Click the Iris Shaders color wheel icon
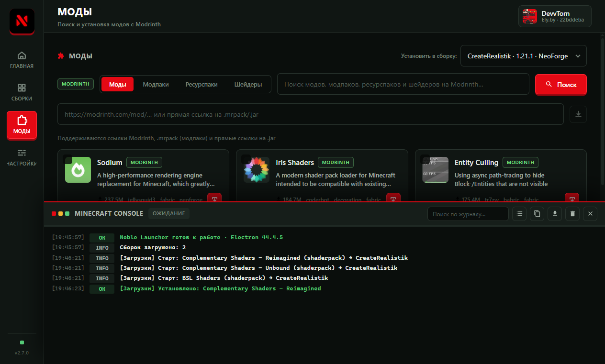Image resolution: width=605 pixels, height=364 pixels. [x=257, y=169]
